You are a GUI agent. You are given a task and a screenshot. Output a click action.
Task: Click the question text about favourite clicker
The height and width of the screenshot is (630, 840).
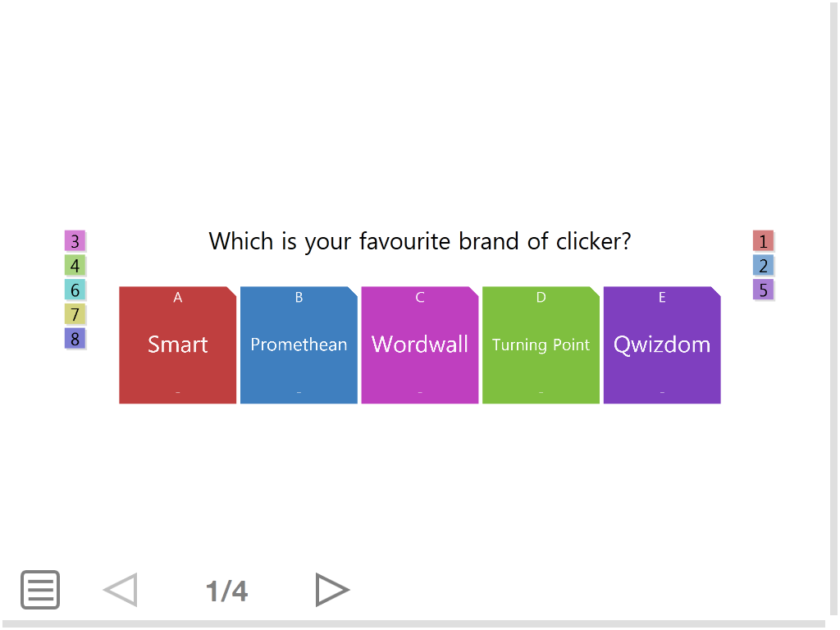[x=420, y=241]
